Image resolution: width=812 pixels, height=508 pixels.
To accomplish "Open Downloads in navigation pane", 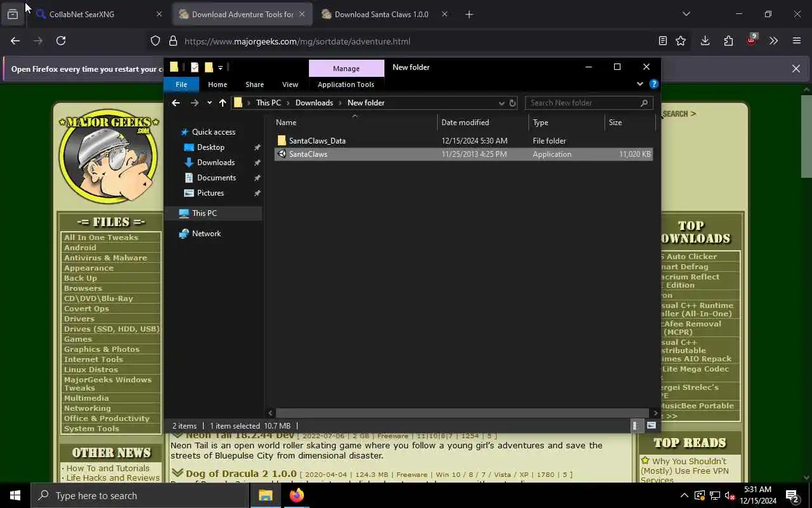I will pyautogui.click(x=216, y=163).
